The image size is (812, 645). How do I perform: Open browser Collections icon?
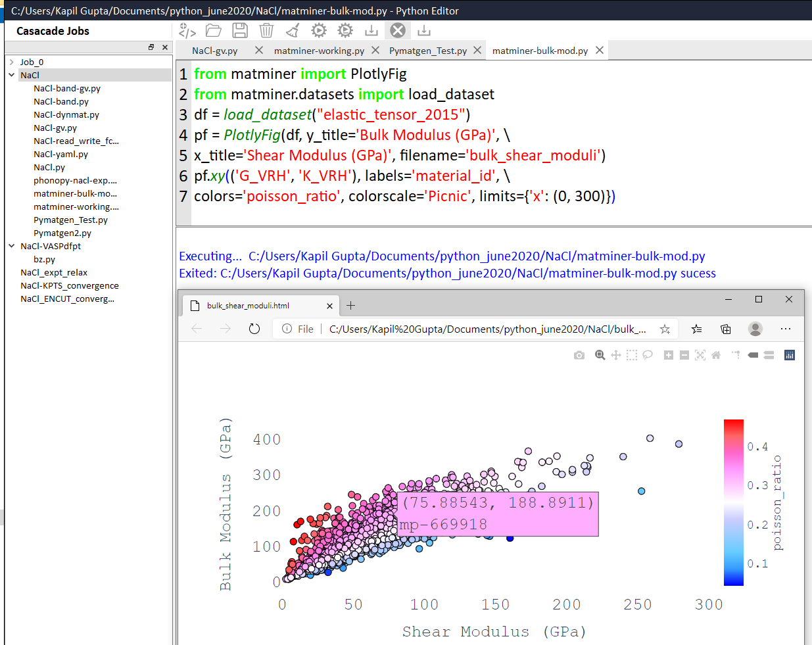pyautogui.click(x=726, y=329)
